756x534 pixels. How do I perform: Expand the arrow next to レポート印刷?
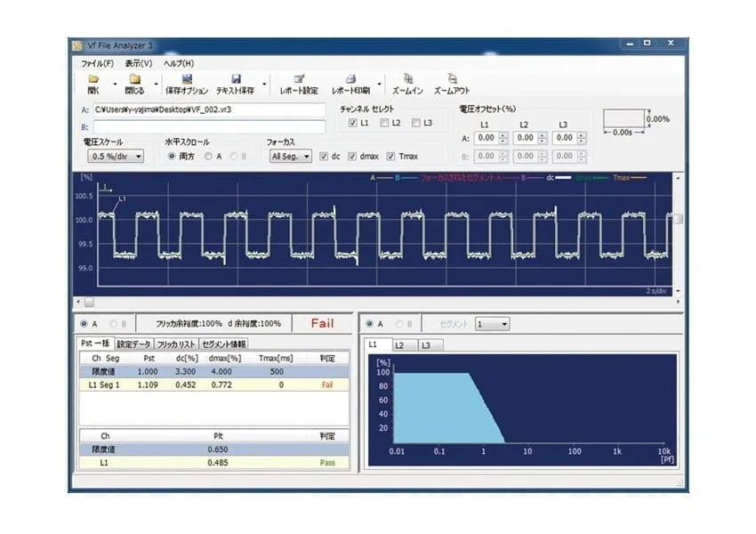pyautogui.click(x=379, y=84)
